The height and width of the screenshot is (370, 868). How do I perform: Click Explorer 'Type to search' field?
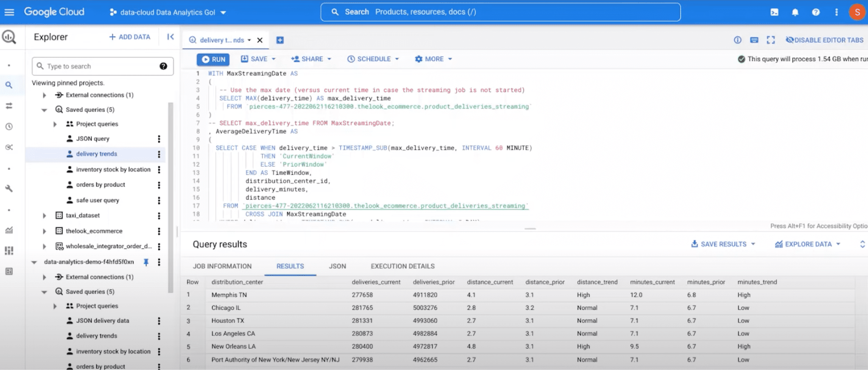coord(103,66)
